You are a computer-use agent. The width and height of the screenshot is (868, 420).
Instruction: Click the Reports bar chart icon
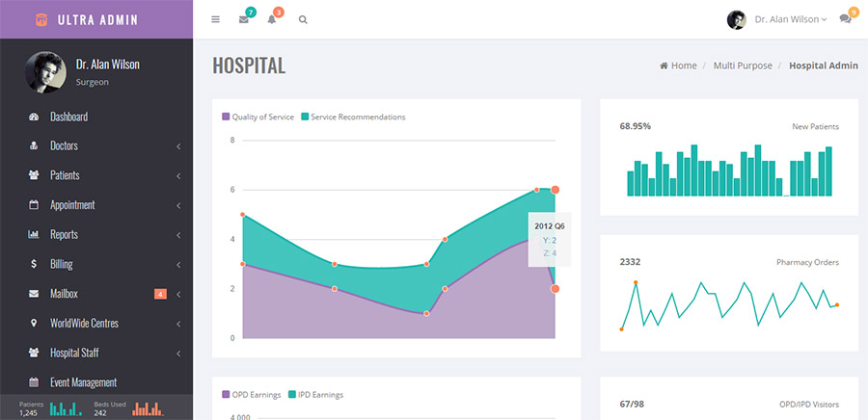coord(34,234)
